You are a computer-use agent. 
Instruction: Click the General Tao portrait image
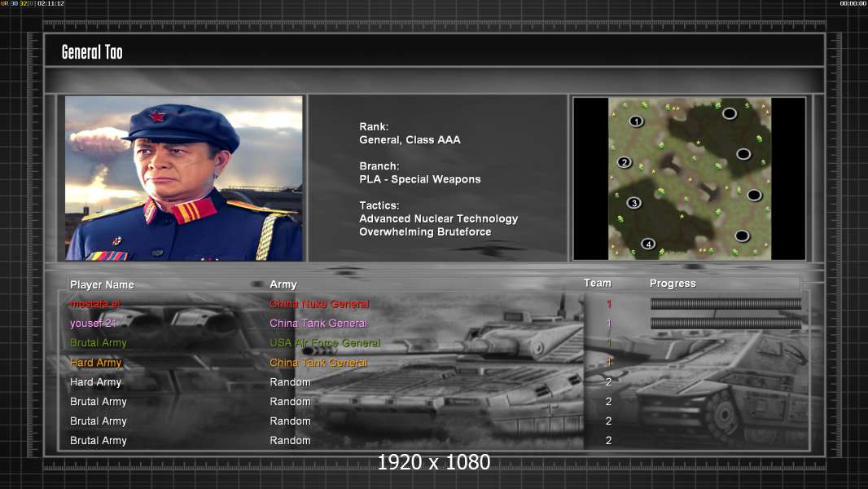184,178
